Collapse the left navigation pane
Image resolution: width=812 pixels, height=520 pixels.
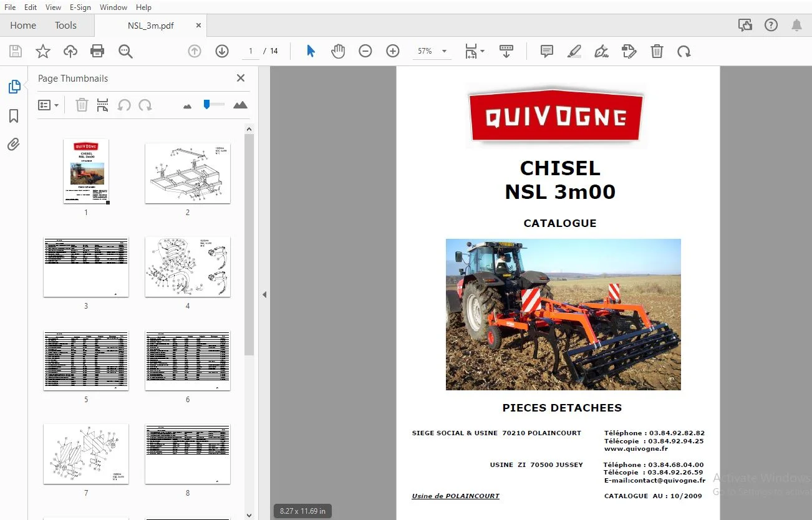point(264,294)
